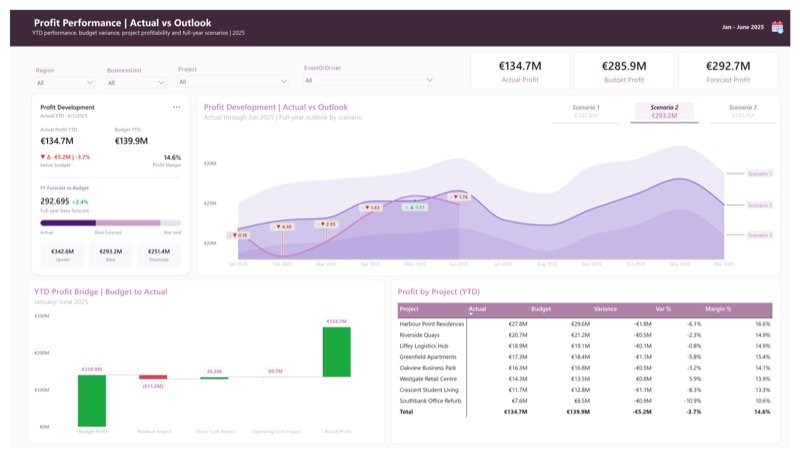Viewport: 800px width, 458px height.
Task: Click the Scenario 1 line label
Action: pyautogui.click(x=760, y=174)
